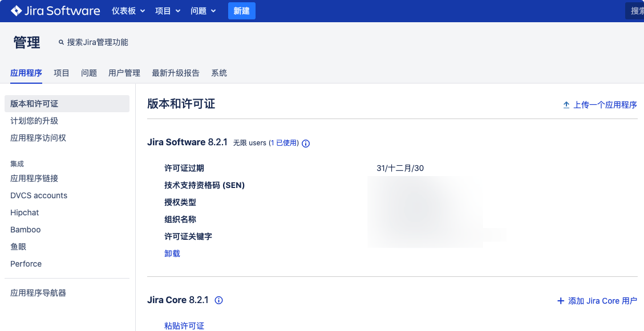
Task: Click the Jira Software logo
Action: [x=55, y=11]
